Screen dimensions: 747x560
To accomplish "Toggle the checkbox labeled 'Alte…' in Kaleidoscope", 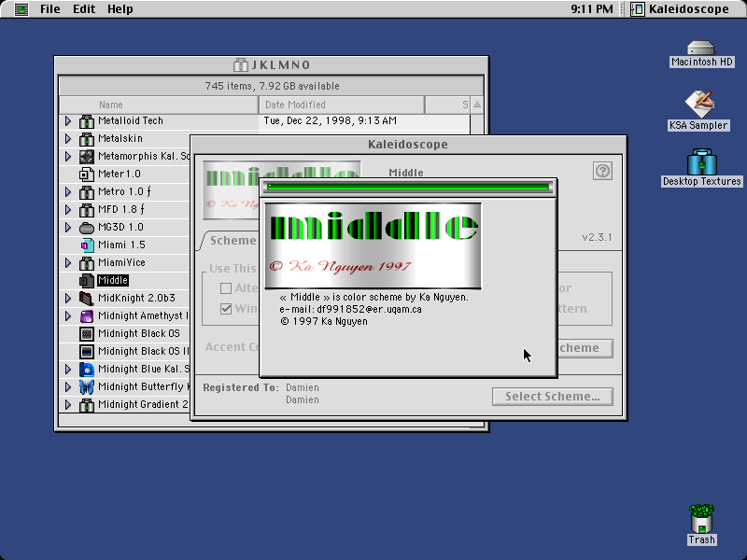I will click(x=226, y=288).
